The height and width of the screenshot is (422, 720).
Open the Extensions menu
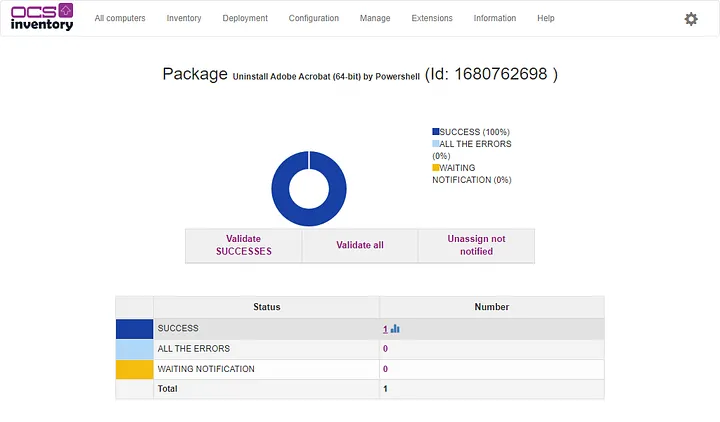[432, 18]
